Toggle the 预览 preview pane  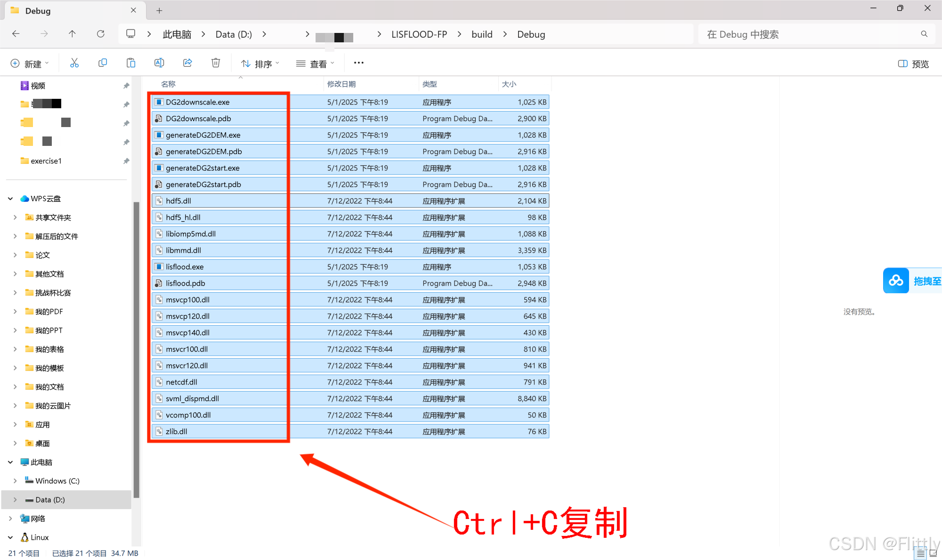point(912,63)
